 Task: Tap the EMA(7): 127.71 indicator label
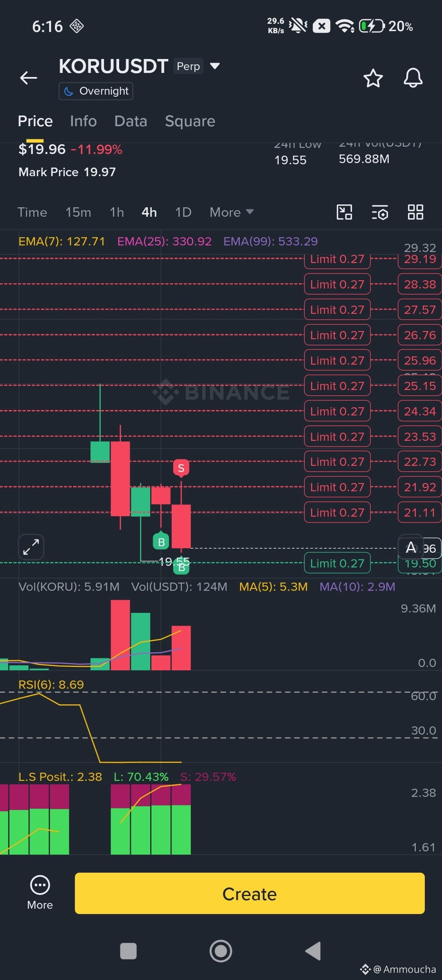point(62,241)
